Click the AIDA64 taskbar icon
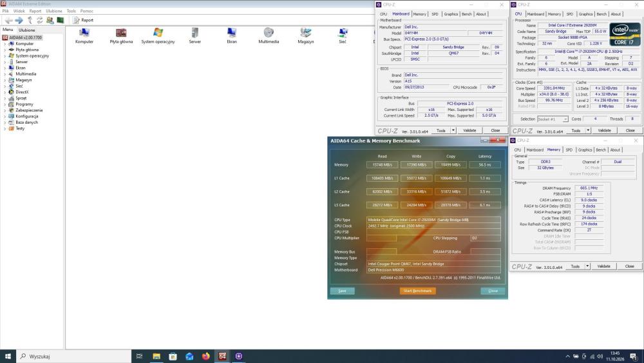Screen dimensions: 644x363 tap(222, 357)
